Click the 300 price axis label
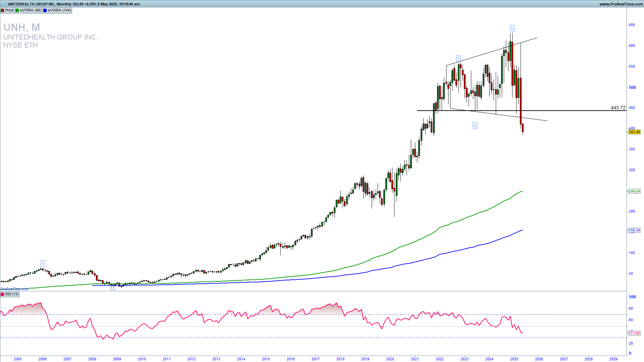Viewport: 644px width, 362px height. (x=632, y=170)
